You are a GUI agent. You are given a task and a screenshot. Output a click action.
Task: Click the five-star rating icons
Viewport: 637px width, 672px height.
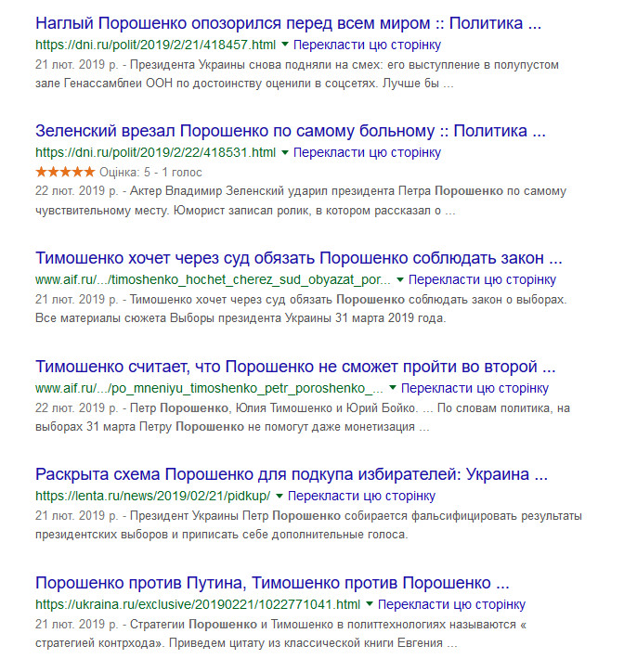(x=65, y=172)
